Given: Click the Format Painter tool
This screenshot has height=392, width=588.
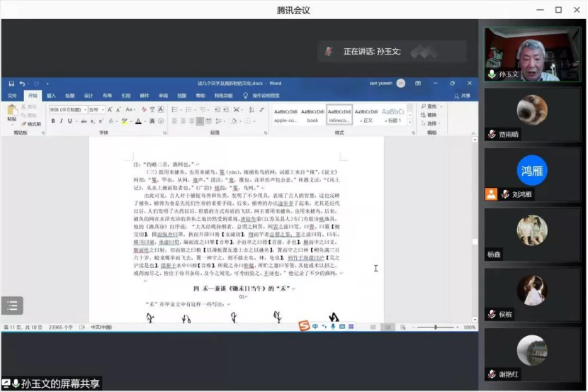Looking at the screenshot, I should point(33,123).
